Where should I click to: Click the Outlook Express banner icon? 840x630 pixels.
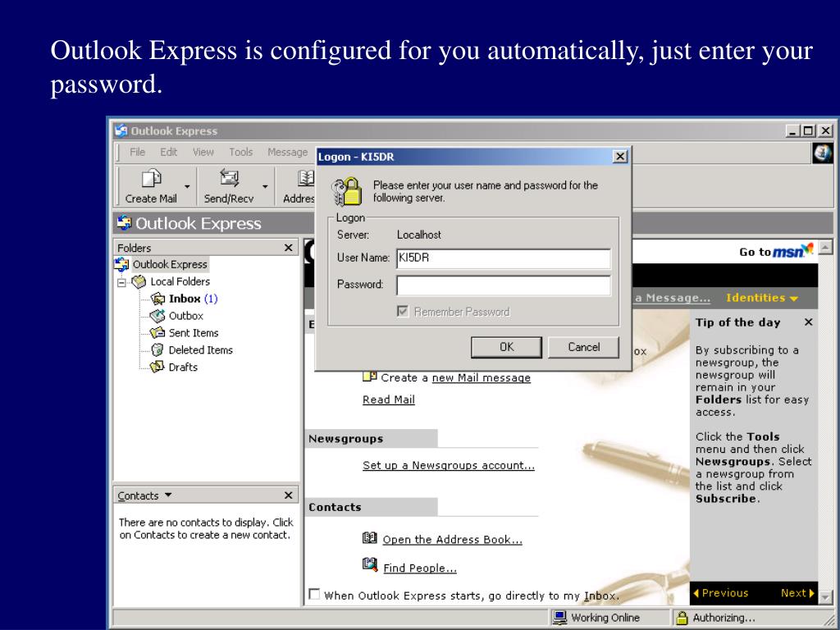pyautogui.click(x=125, y=223)
